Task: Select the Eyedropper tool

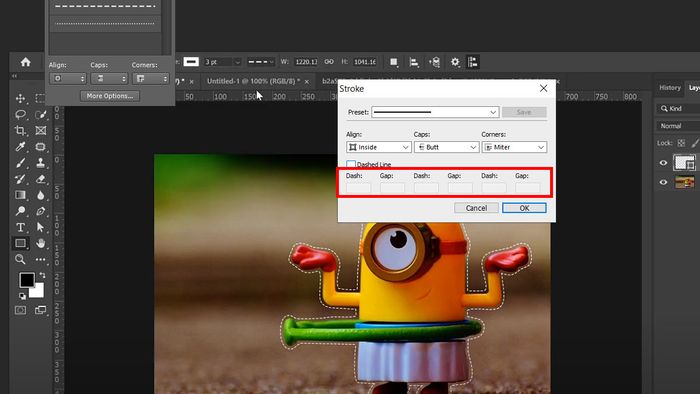Action: [x=21, y=146]
